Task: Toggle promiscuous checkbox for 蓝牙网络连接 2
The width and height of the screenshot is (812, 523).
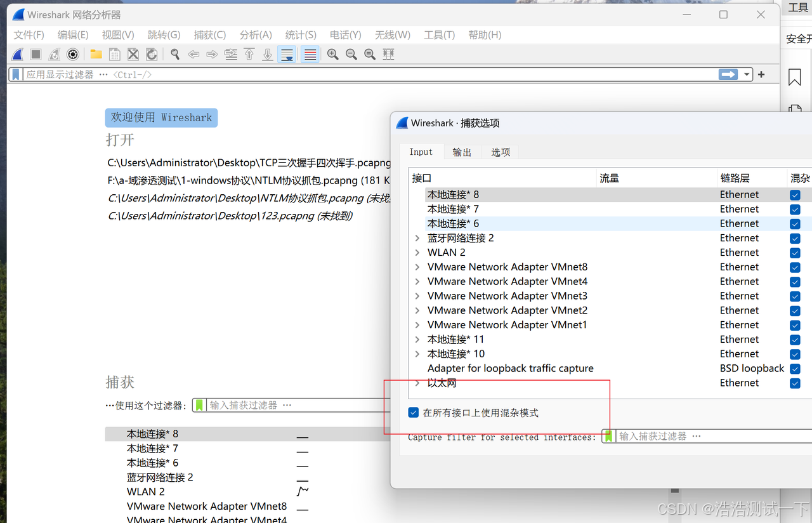Action: pos(795,239)
